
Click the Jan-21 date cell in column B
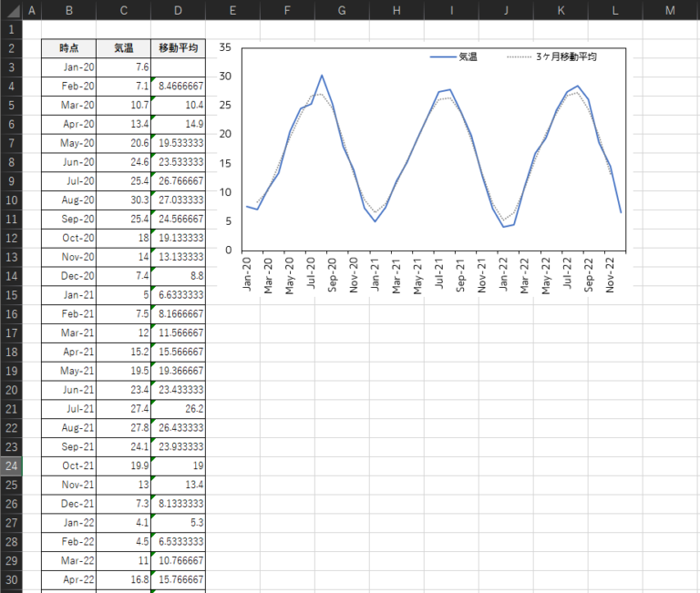(x=68, y=294)
